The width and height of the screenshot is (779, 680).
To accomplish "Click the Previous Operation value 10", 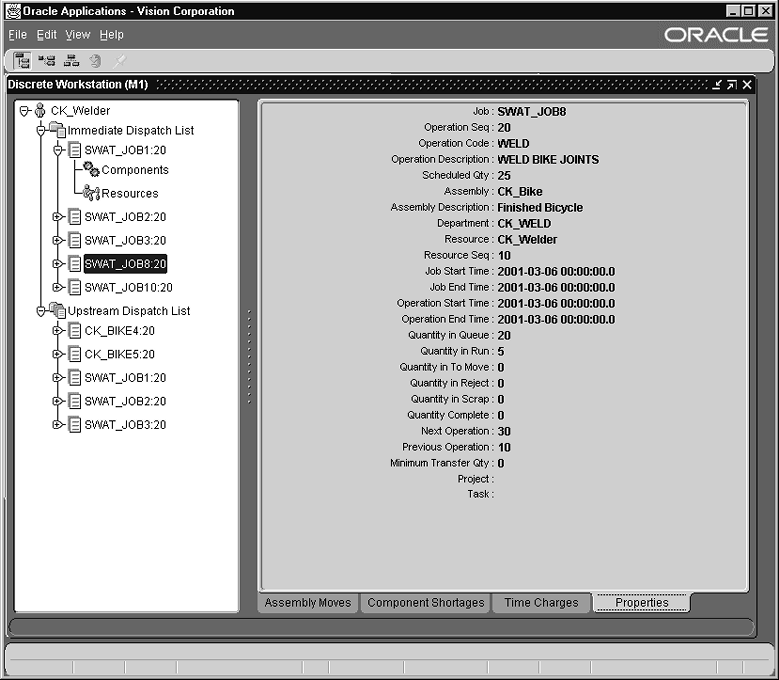I will coord(504,447).
